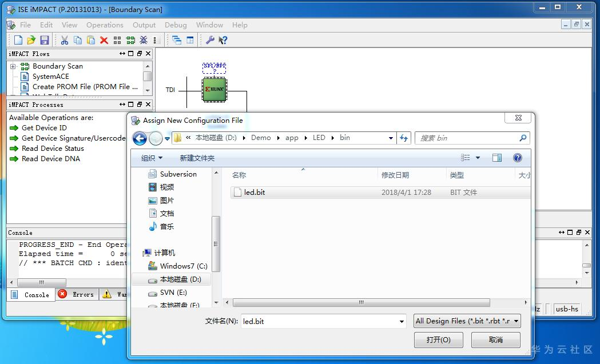The height and width of the screenshot is (364, 600).
Task: Open project via yellow folder toolbar icon
Action: click(x=31, y=40)
